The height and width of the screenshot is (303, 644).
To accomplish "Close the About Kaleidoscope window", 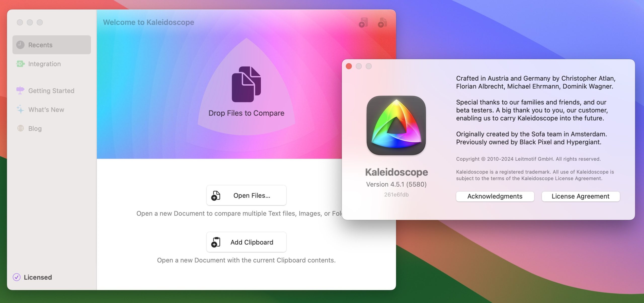I will [x=349, y=66].
